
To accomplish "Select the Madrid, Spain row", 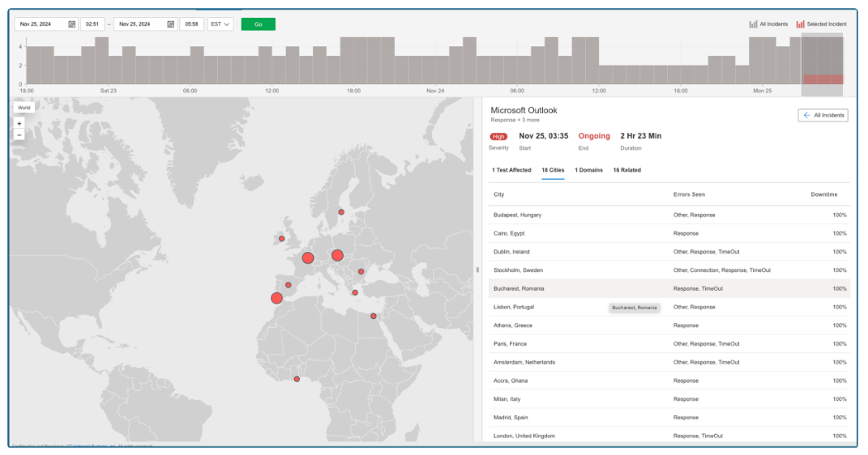I will pyautogui.click(x=669, y=418).
